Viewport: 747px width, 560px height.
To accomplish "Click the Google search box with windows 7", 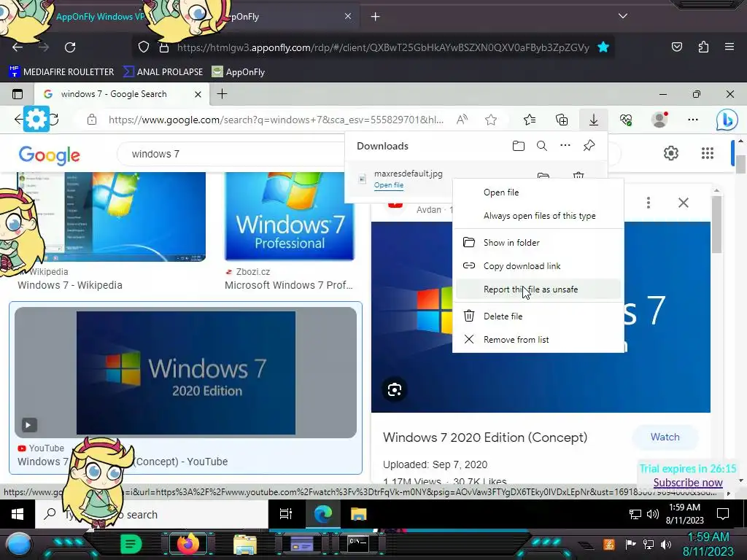I will [231, 154].
